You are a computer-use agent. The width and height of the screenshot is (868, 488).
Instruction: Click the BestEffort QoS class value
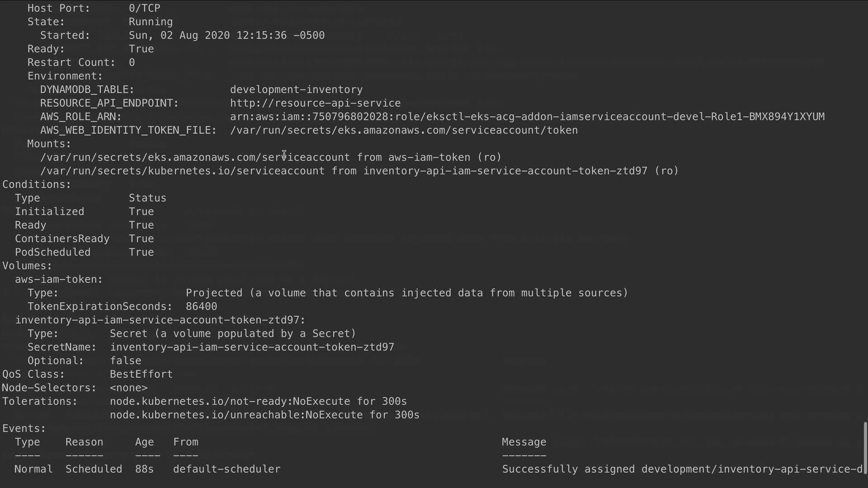tap(141, 374)
